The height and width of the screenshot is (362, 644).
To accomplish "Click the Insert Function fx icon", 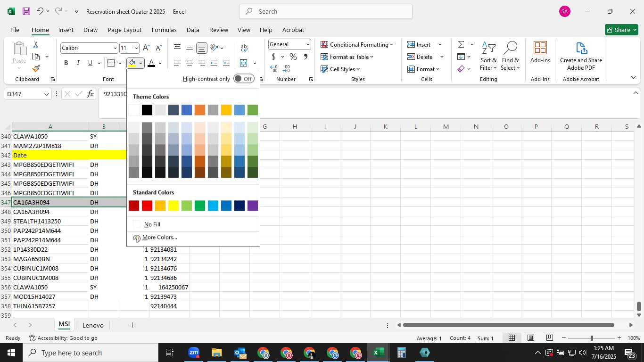I will 91,94.
